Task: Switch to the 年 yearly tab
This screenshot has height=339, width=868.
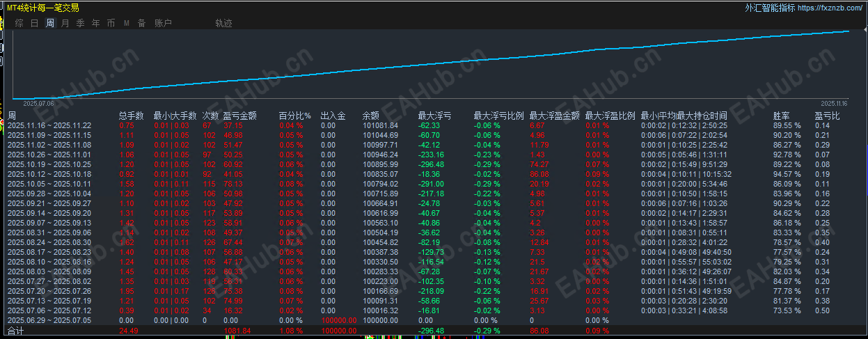Action: coord(96,23)
